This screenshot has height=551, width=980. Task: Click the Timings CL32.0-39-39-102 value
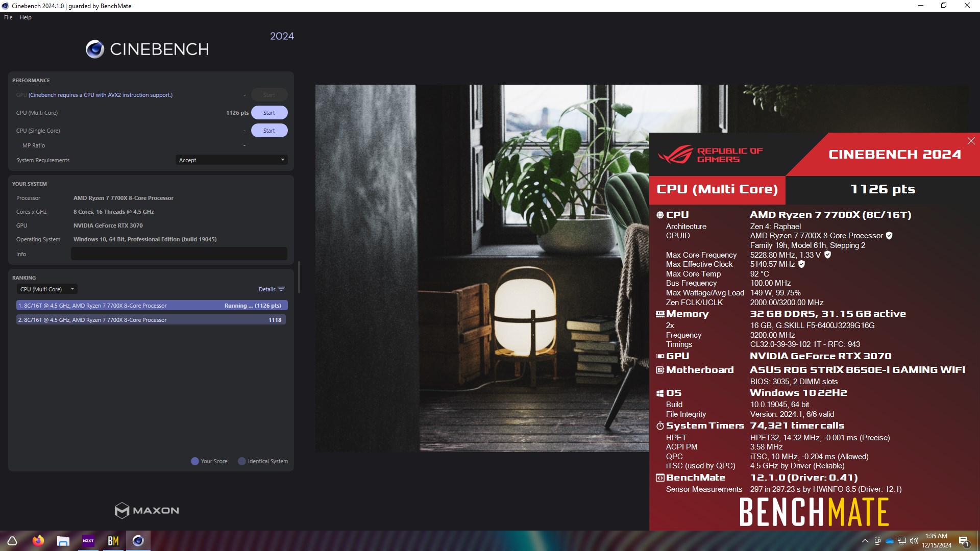[805, 344]
